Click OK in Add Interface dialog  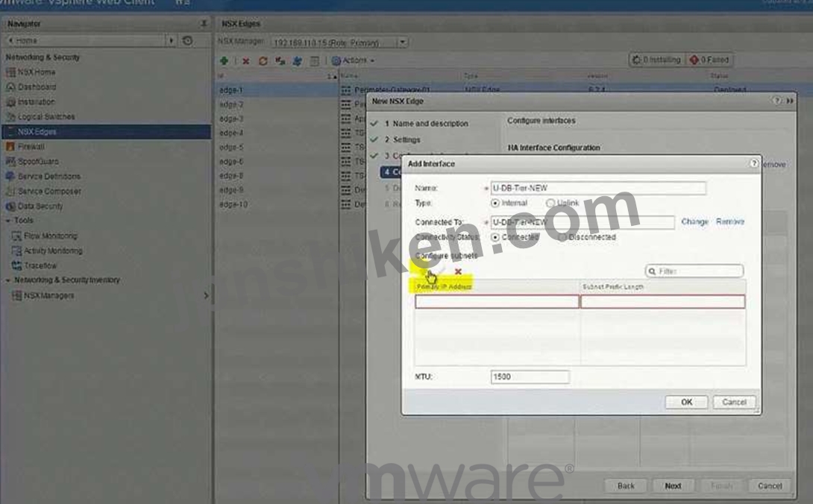tap(686, 402)
